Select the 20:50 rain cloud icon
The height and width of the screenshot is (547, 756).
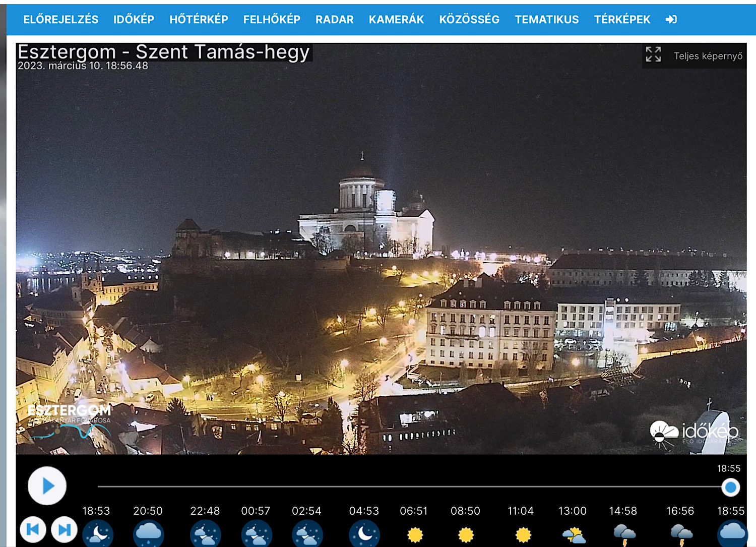pyautogui.click(x=148, y=534)
